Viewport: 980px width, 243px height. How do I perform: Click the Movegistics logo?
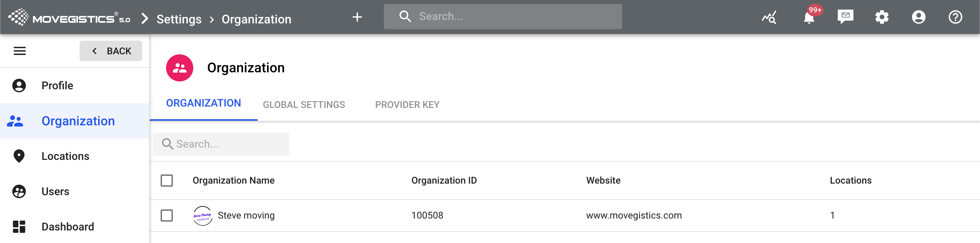(69, 17)
